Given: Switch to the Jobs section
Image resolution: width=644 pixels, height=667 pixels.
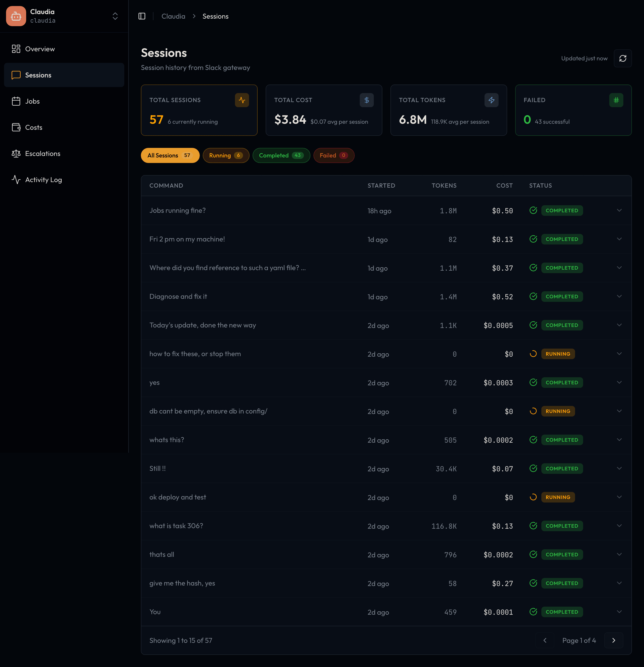Looking at the screenshot, I should 33,101.
